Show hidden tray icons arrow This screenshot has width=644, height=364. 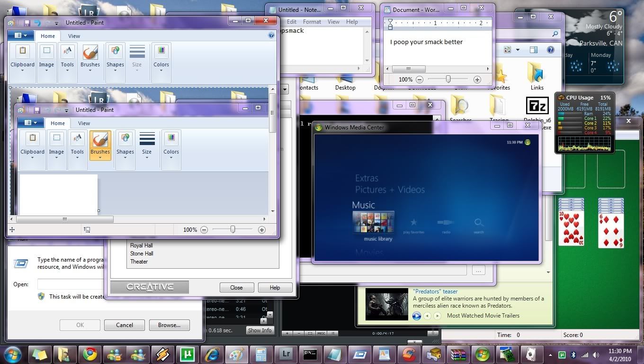[550, 355]
